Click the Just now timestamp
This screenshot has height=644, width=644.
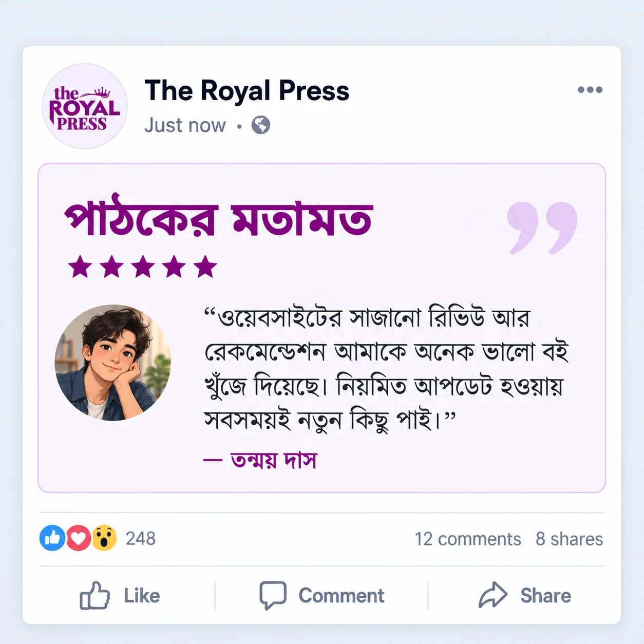[185, 125]
